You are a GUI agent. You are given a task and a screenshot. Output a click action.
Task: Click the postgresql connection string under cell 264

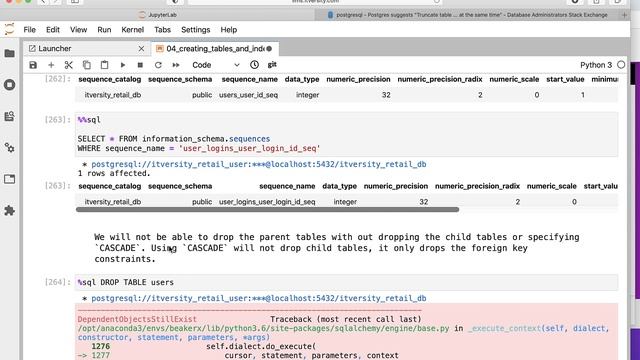click(x=259, y=298)
